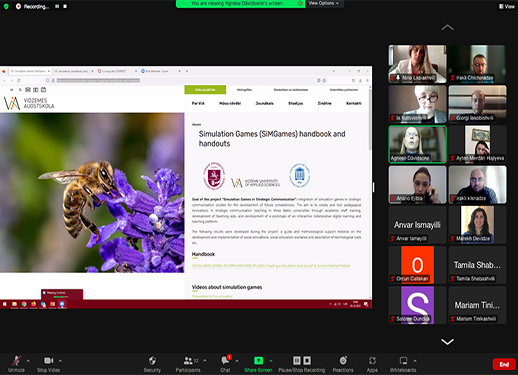Pause recording from top-left indicator
518x375 pixels.
coord(57,6)
